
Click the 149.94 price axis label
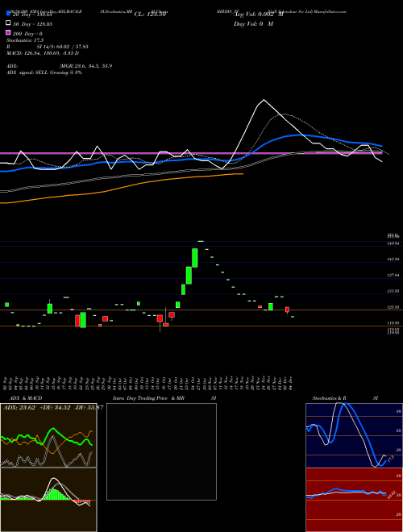click(x=393, y=243)
